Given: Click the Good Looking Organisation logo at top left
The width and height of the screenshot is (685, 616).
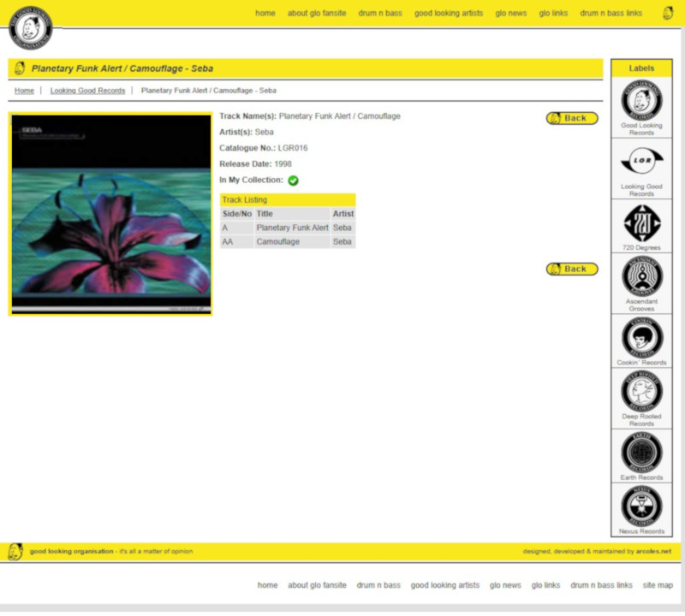Looking at the screenshot, I should click(31, 28).
